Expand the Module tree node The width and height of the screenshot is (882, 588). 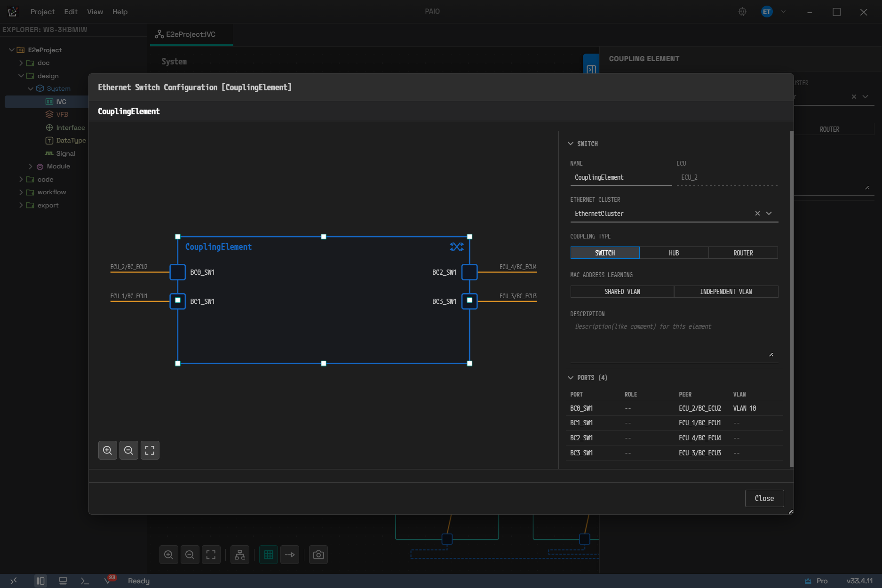tap(30, 166)
